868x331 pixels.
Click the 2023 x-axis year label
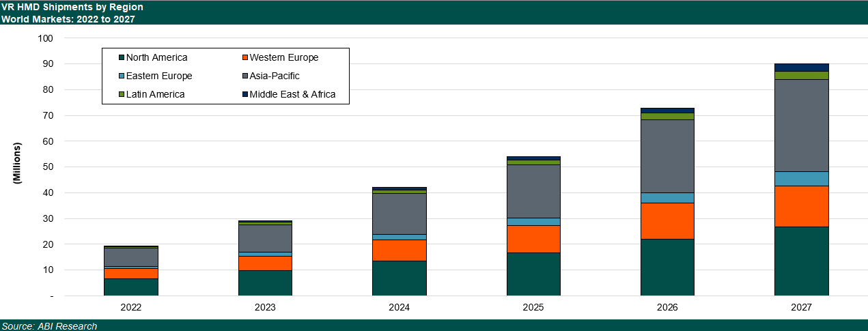(265, 308)
